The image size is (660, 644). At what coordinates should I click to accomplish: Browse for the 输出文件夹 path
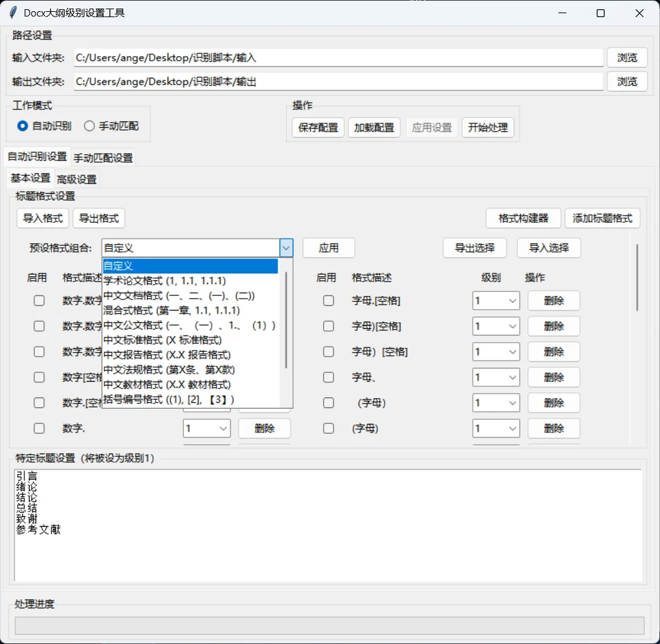[x=626, y=81]
